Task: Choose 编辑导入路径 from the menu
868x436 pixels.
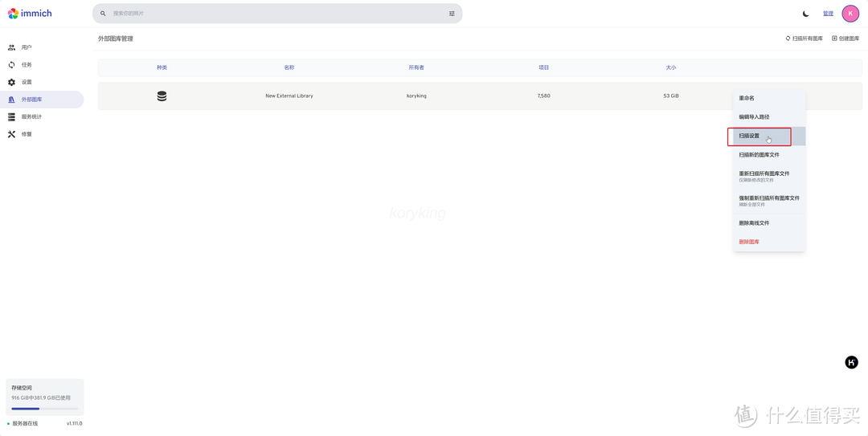Action: point(769,117)
